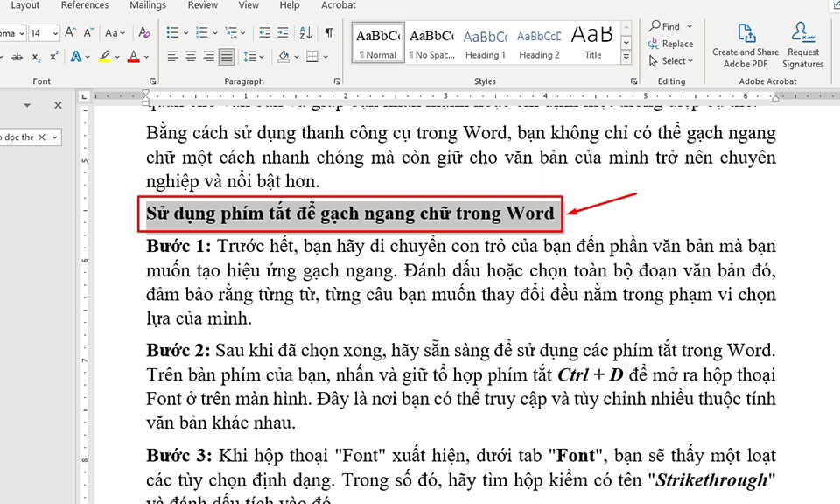
Task: Align text right
Action: [x=209, y=56]
